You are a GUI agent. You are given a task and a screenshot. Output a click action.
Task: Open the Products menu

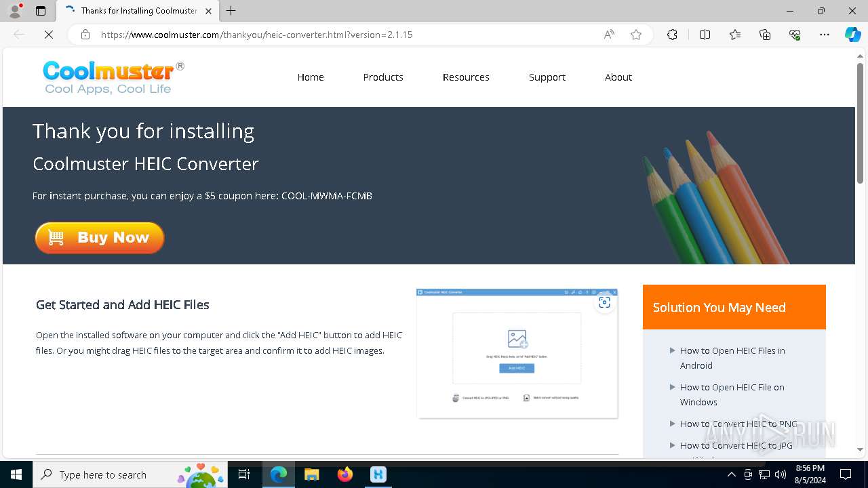point(383,77)
